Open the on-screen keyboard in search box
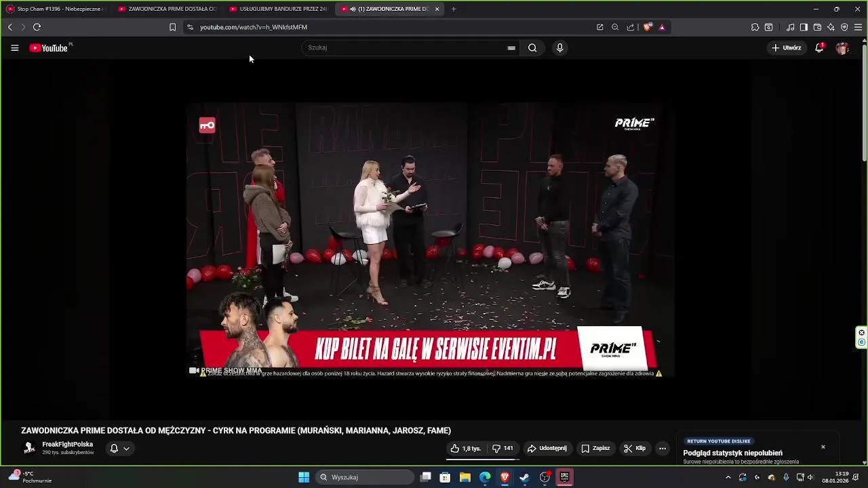Screen dimensions: 868x488 [x=511, y=48]
